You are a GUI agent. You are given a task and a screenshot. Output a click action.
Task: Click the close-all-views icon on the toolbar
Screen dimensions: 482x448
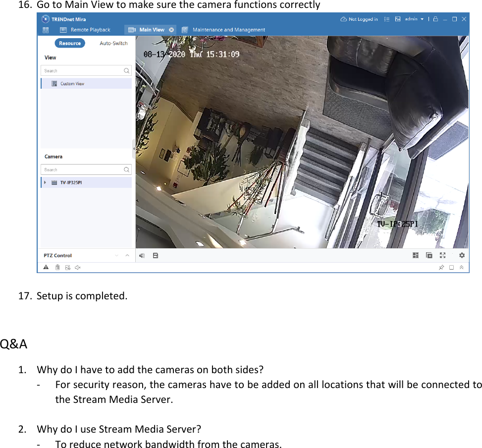point(429,255)
